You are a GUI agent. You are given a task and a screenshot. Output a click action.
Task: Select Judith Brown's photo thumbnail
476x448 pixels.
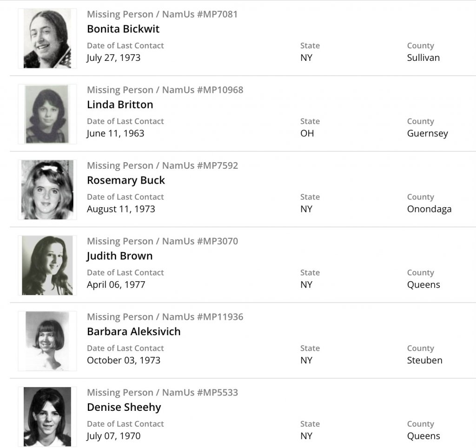point(47,265)
